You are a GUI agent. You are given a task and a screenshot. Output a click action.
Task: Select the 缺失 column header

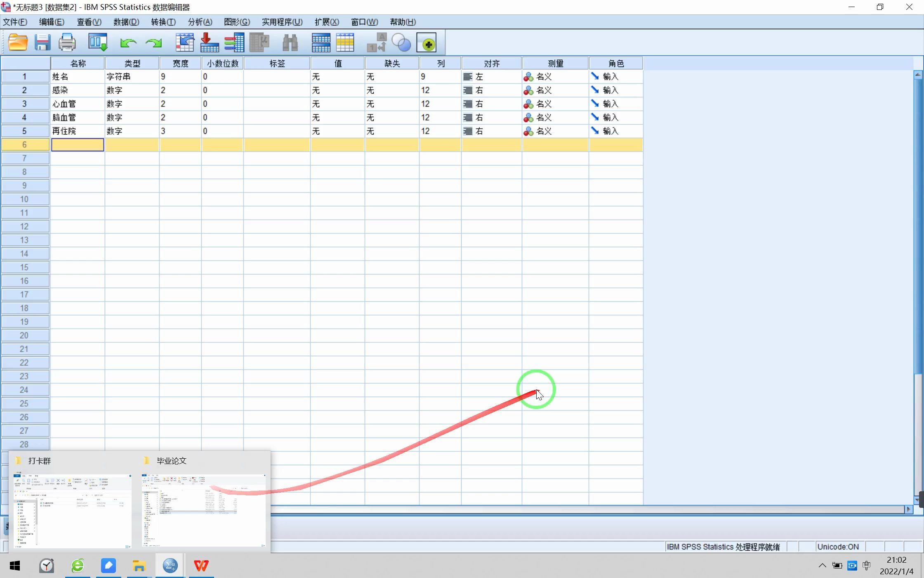tap(392, 63)
